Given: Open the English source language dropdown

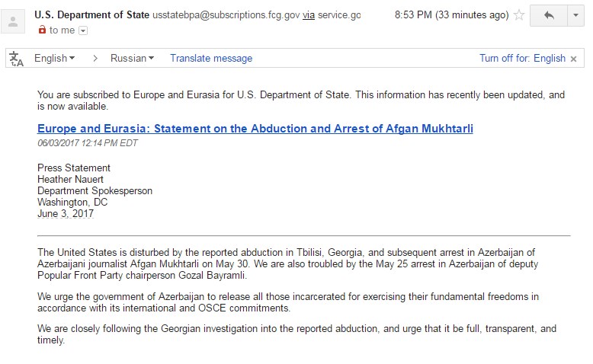Looking at the screenshot, I should [54, 58].
